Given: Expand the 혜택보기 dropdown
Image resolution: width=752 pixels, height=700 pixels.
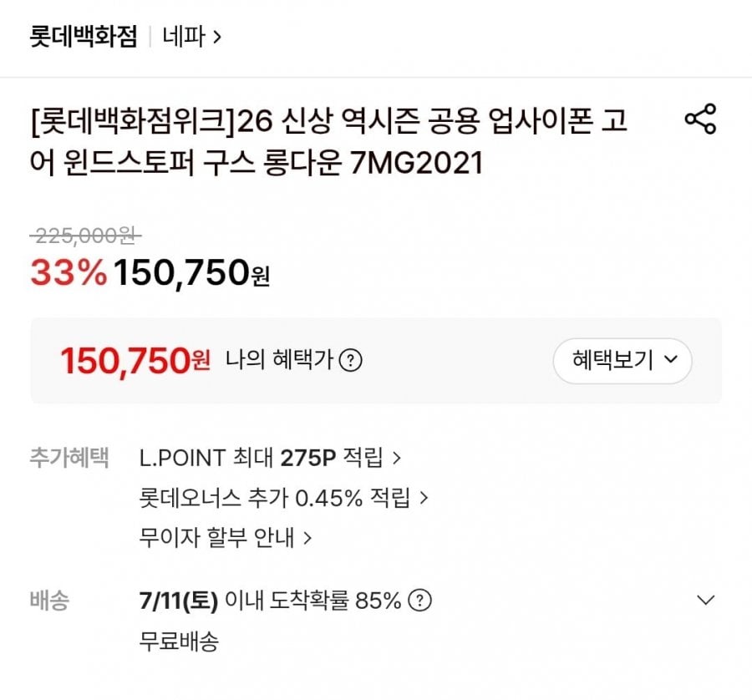Looking at the screenshot, I should click(622, 361).
